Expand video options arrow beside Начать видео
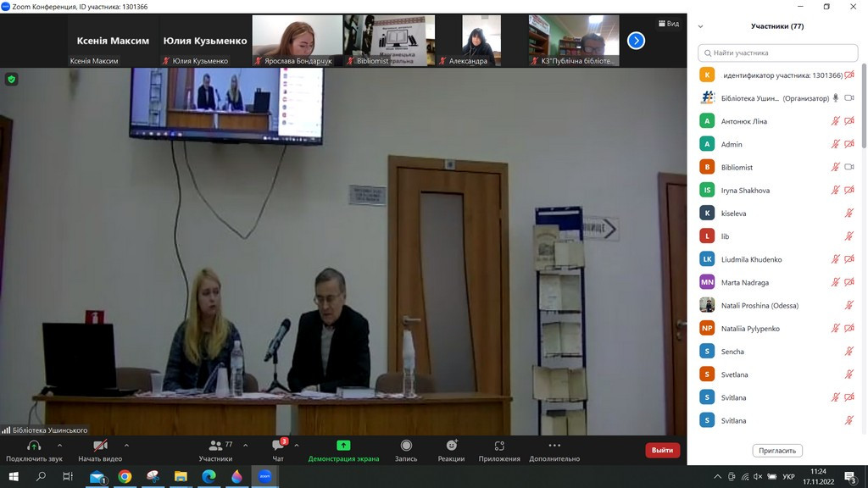Viewport: 868px width, 488px height. tap(126, 446)
